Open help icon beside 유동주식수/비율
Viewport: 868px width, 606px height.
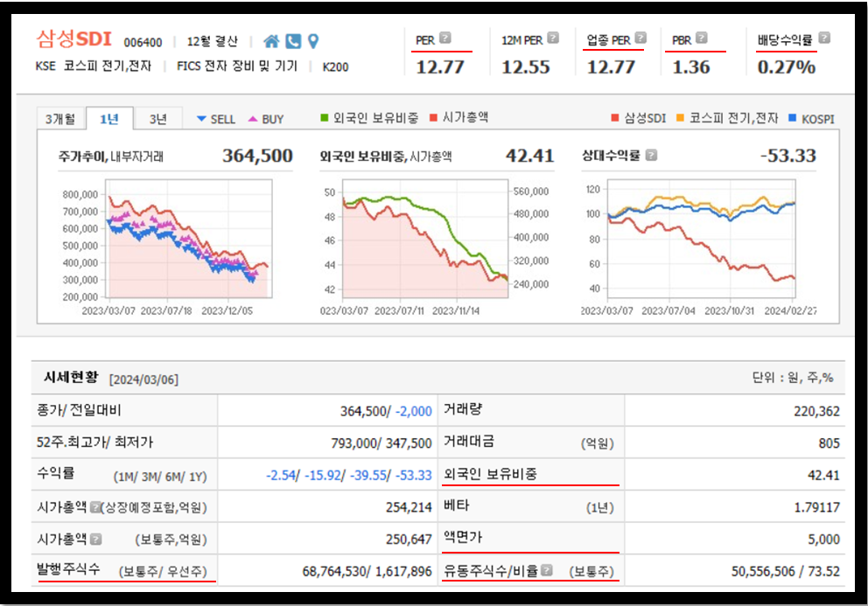[x=547, y=570]
